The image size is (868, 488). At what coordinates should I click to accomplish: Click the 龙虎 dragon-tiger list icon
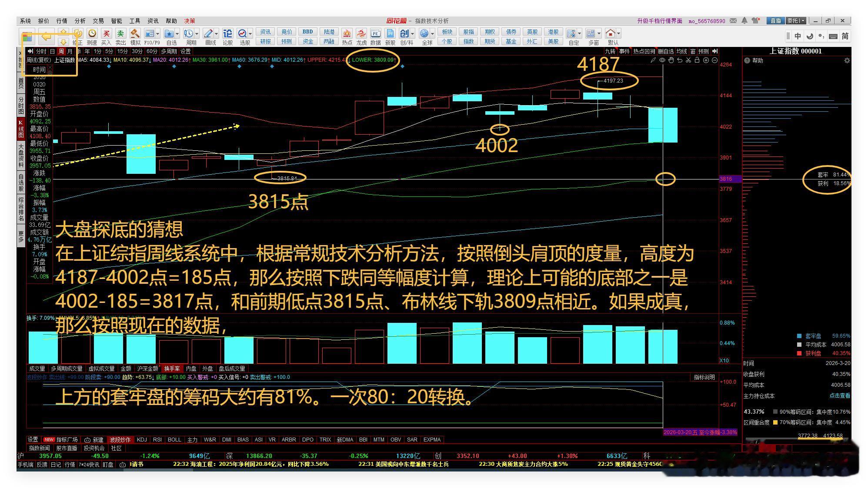(361, 34)
